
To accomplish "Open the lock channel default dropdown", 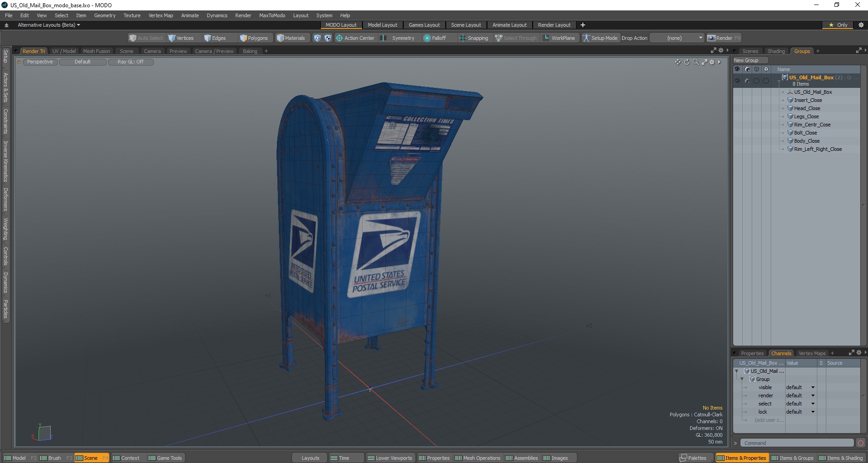I will [800, 412].
